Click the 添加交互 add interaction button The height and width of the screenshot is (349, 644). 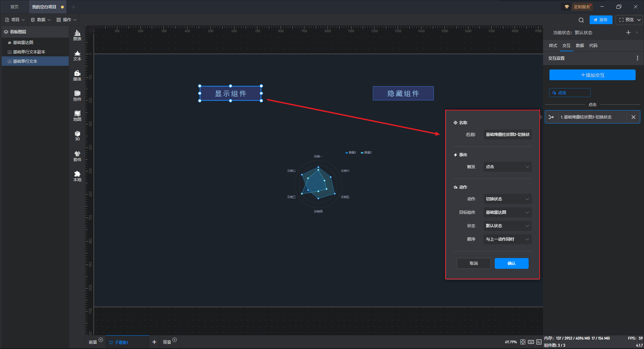click(x=592, y=75)
